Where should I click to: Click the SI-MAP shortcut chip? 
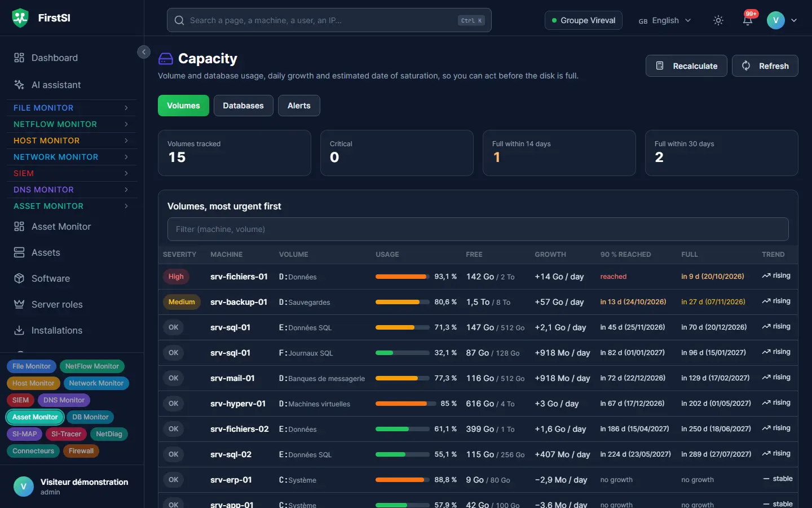(x=25, y=434)
